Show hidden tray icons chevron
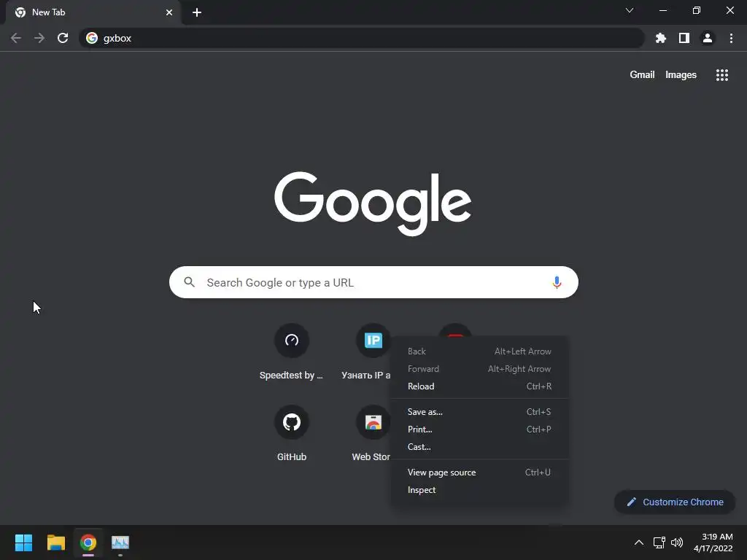Image resolution: width=747 pixels, height=560 pixels. (x=639, y=542)
